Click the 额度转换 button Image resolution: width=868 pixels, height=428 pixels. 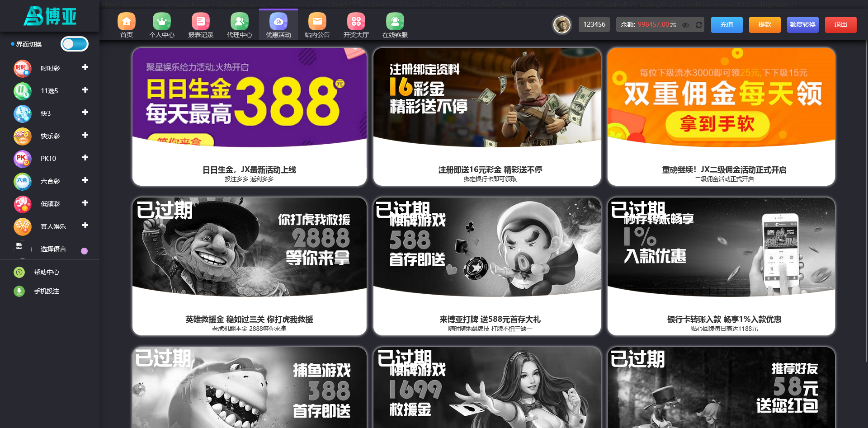tap(803, 25)
